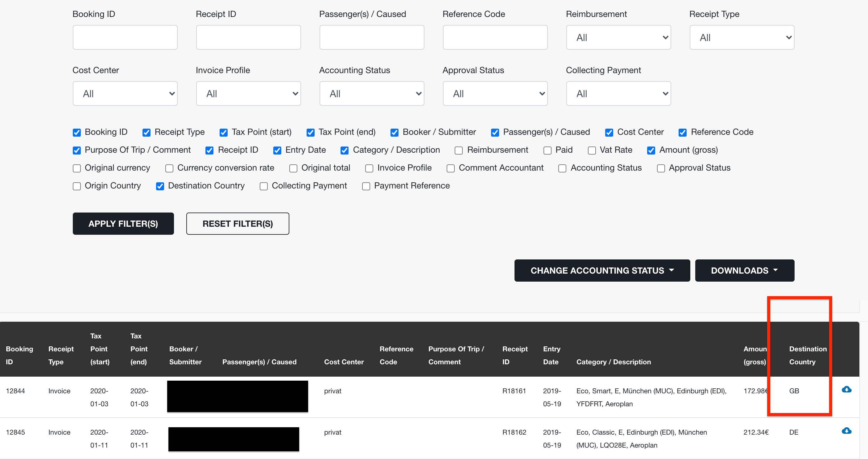Screen dimensions: 868x459
Task: Focus the Booking ID input field
Action: pyautogui.click(x=125, y=37)
